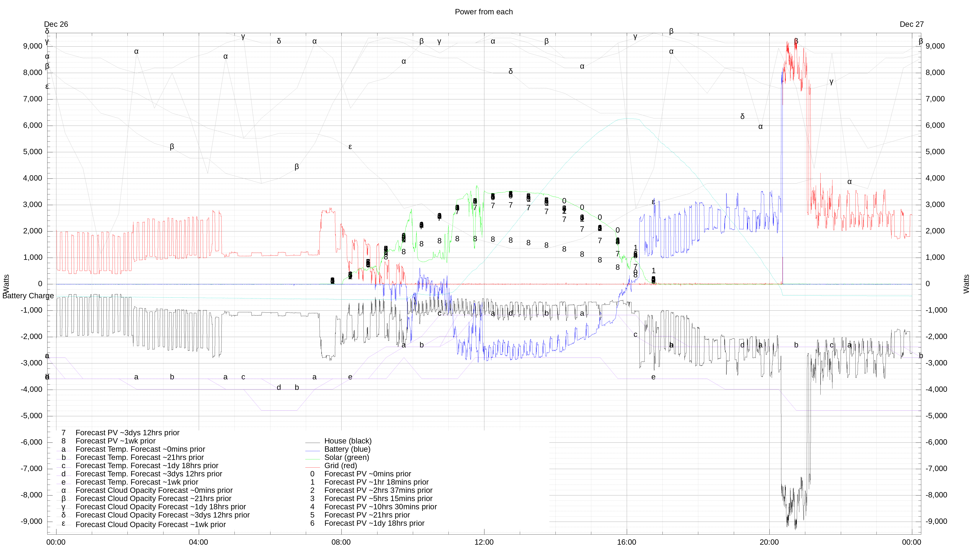Click legend "Forecast Cloud Opacity Forecast ~1dy 18hrs prior"
Viewport: 980px width, 551px height.
[x=161, y=507]
